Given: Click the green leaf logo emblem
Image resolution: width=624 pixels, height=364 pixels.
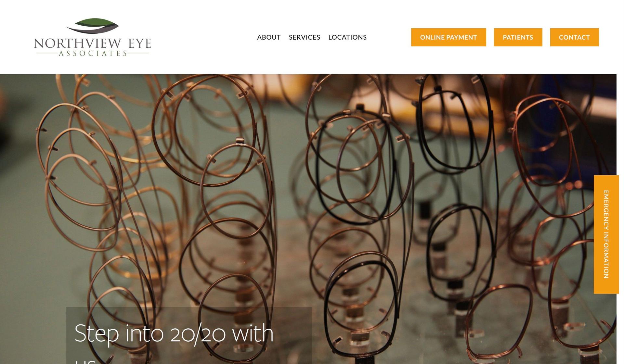Looking at the screenshot, I should [x=93, y=26].
